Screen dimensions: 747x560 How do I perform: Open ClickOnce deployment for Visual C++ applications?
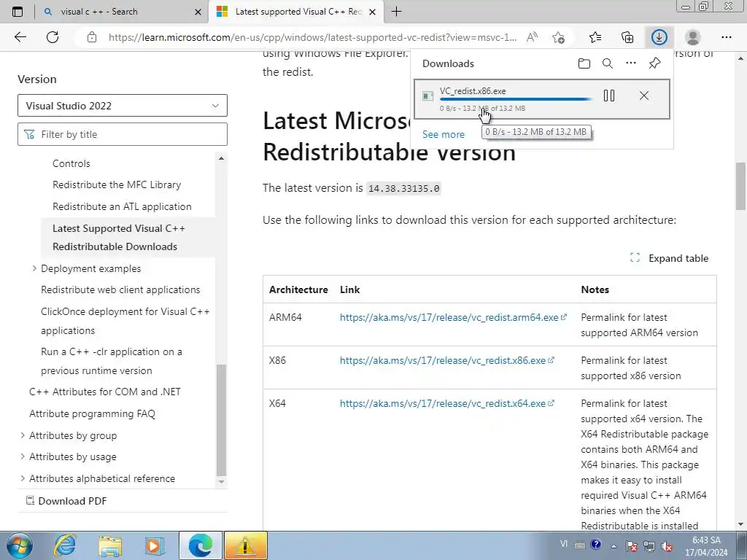coord(125,321)
